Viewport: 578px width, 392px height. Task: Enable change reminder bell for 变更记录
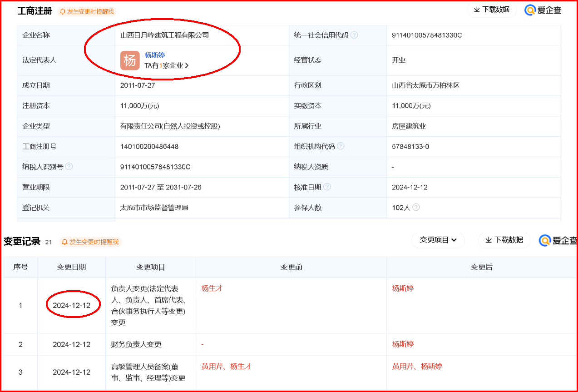click(x=90, y=242)
